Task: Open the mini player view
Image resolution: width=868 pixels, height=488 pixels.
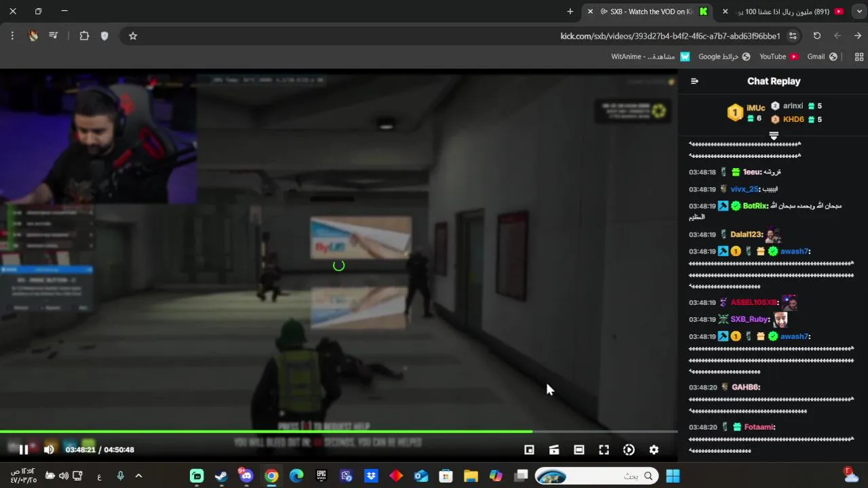Action: click(x=529, y=449)
